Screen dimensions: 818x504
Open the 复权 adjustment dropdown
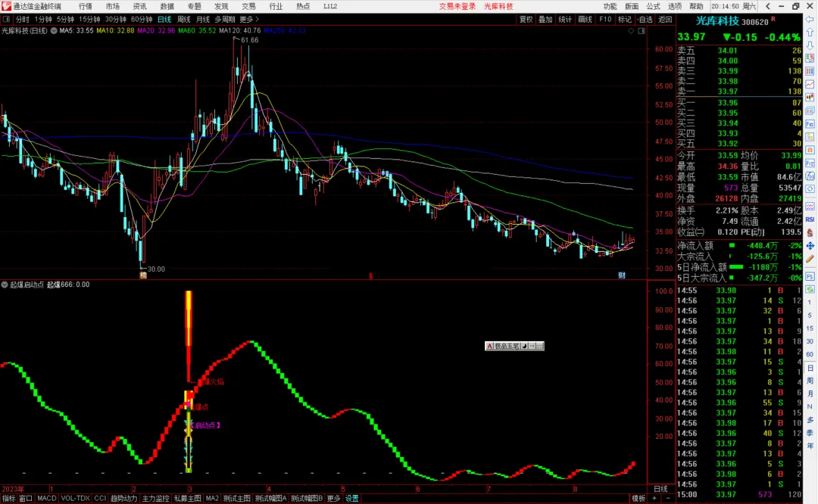[x=526, y=19]
